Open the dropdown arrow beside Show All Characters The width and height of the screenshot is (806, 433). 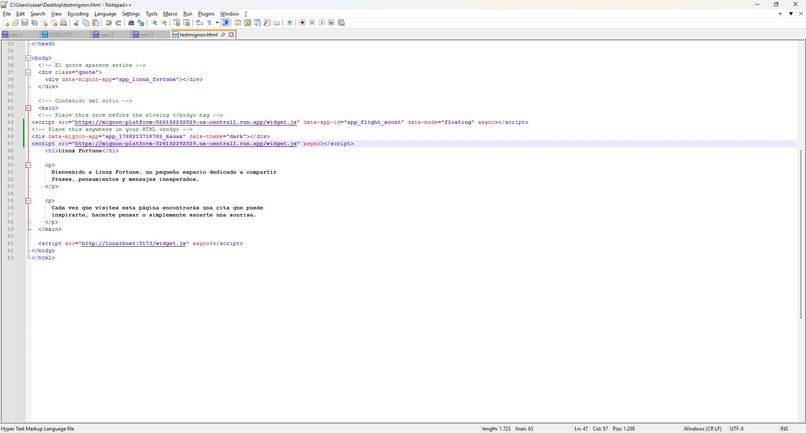(217, 23)
